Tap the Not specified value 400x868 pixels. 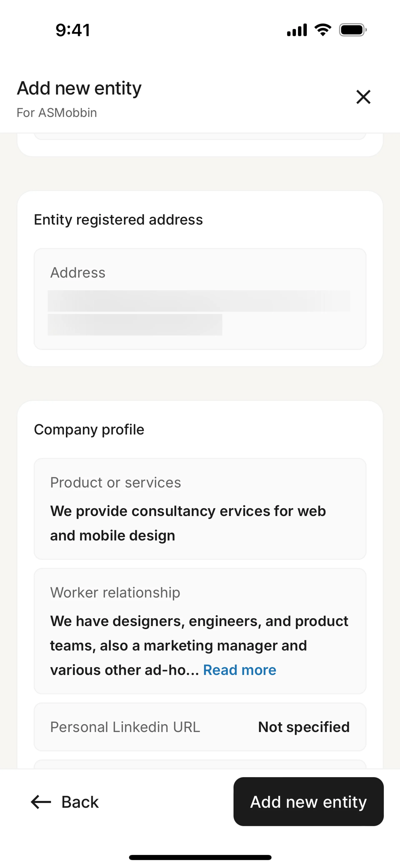coord(304,727)
